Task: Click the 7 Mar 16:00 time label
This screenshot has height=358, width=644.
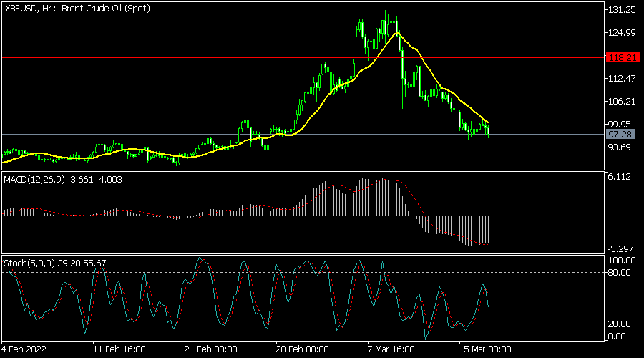Action: click(391, 349)
